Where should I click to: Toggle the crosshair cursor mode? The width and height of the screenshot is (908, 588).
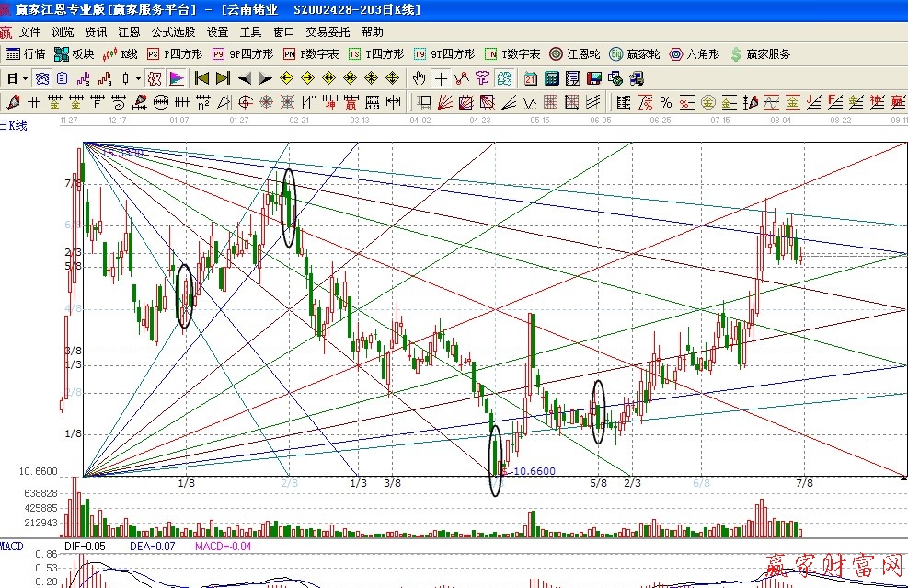point(442,78)
